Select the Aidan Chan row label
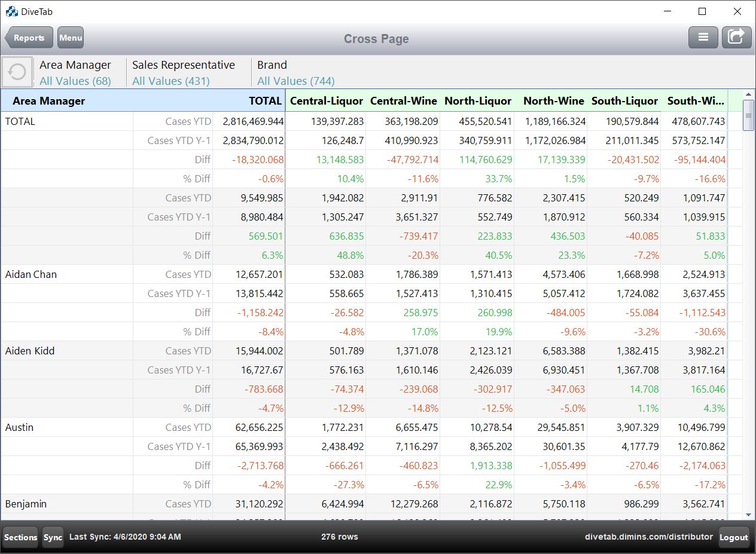Screen dimensions: 756x554 point(31,274)
